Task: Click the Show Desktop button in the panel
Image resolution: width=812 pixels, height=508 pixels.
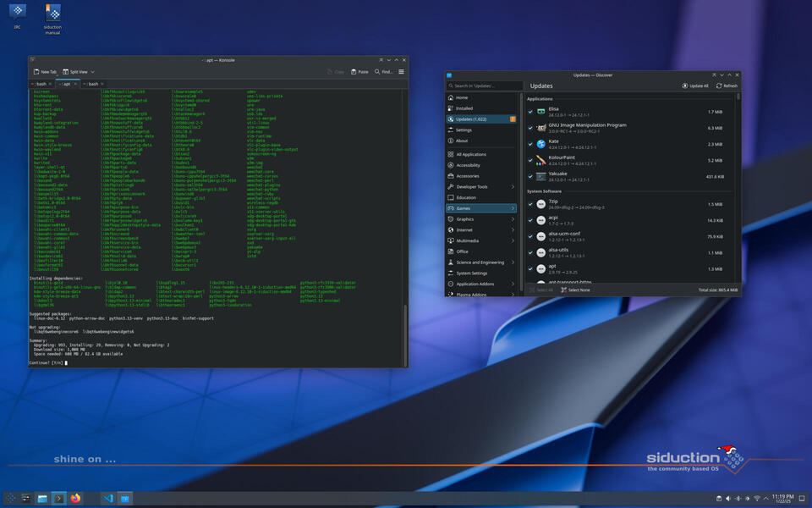Action: [802, 499]
